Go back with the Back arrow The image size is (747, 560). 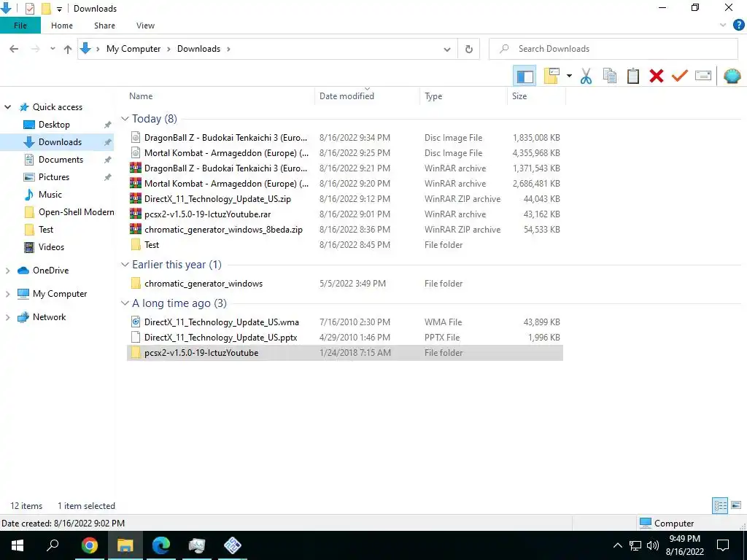[14, 49]
